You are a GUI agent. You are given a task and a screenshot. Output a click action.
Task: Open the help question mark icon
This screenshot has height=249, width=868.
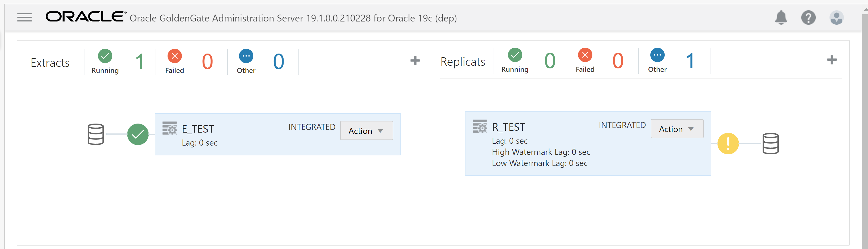tap(808, 18)
